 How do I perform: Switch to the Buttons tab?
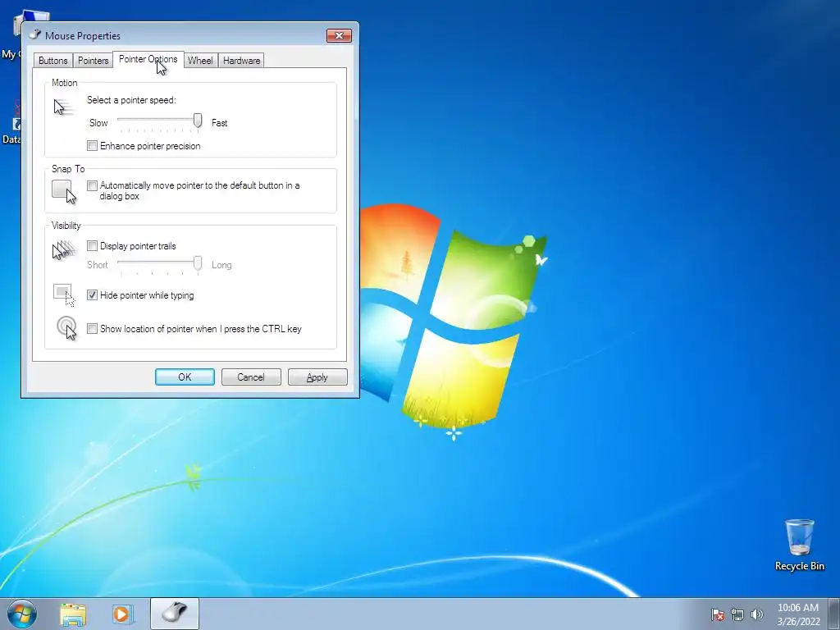pos(53,61)
